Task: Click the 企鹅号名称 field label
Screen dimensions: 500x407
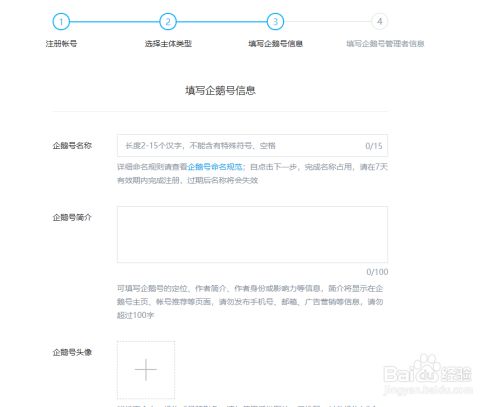Action: coord(72,146)
